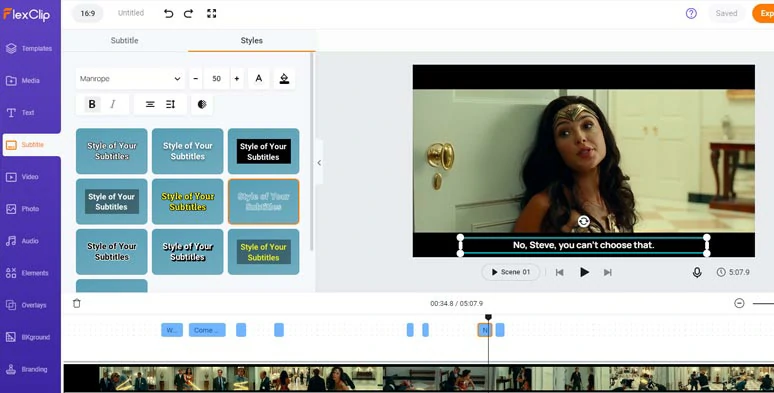Select the 'W...' subtitle clip on timeline
The height and width of the screenshot is (393, 774).
click(172, 330)
